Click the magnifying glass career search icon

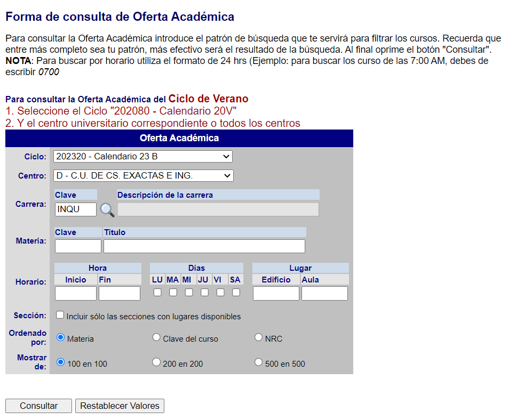[107, 210]
